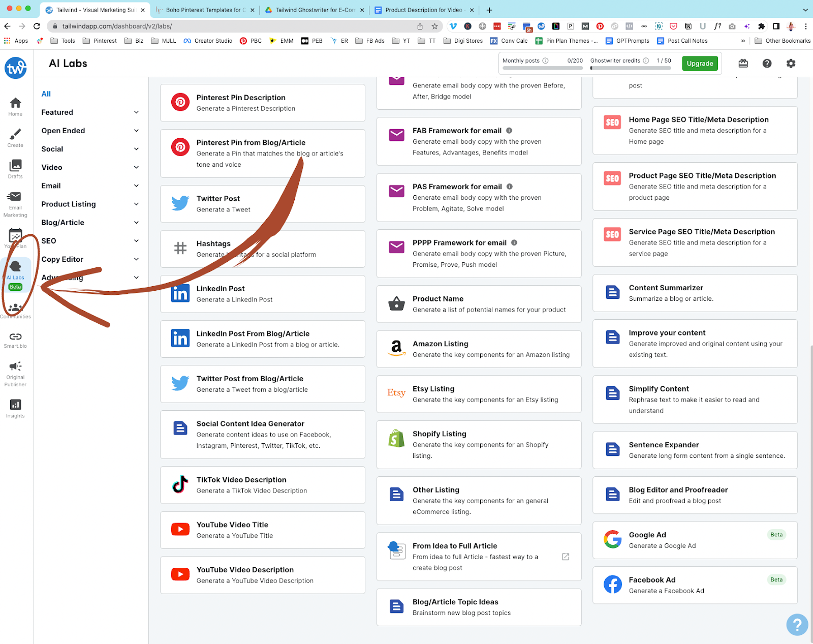Expand the Video category

pyautogui.click(x=90, y=167)
